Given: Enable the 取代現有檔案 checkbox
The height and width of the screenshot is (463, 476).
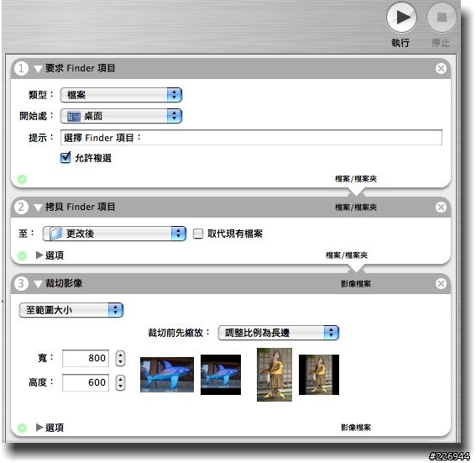Looking at the screenshot, I should 198,234.
